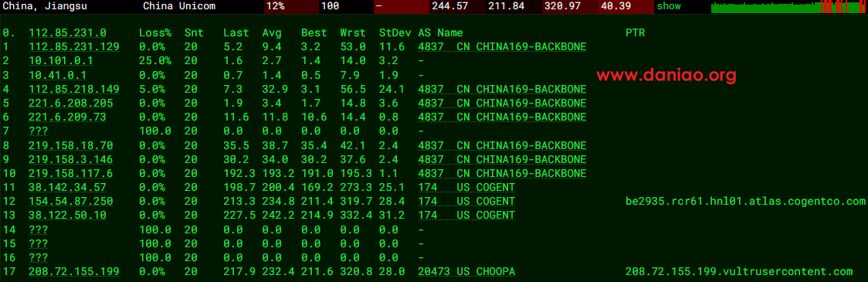The height and width of the screenshot is (282, 868).
Task: Open AS 4837 CHINA169-BACKBONE link on hop 8
Action: coord(503,145)
